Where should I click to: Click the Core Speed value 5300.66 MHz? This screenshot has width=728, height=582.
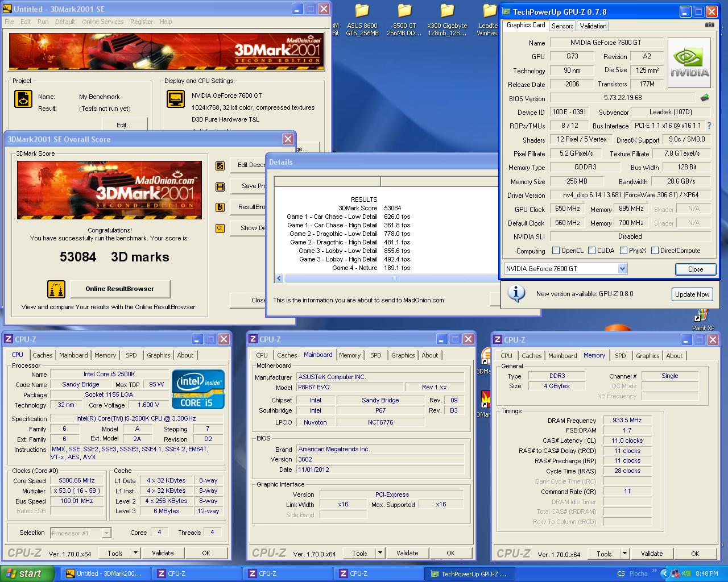pyautogui.click(x=77, y=480)
